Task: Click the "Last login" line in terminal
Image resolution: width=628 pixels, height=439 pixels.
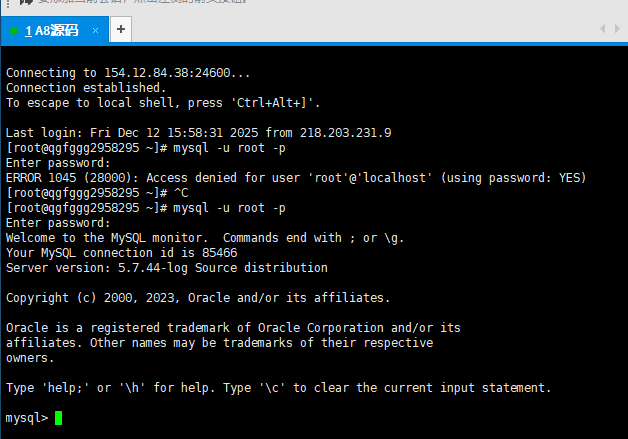Action: click(198, 133)
